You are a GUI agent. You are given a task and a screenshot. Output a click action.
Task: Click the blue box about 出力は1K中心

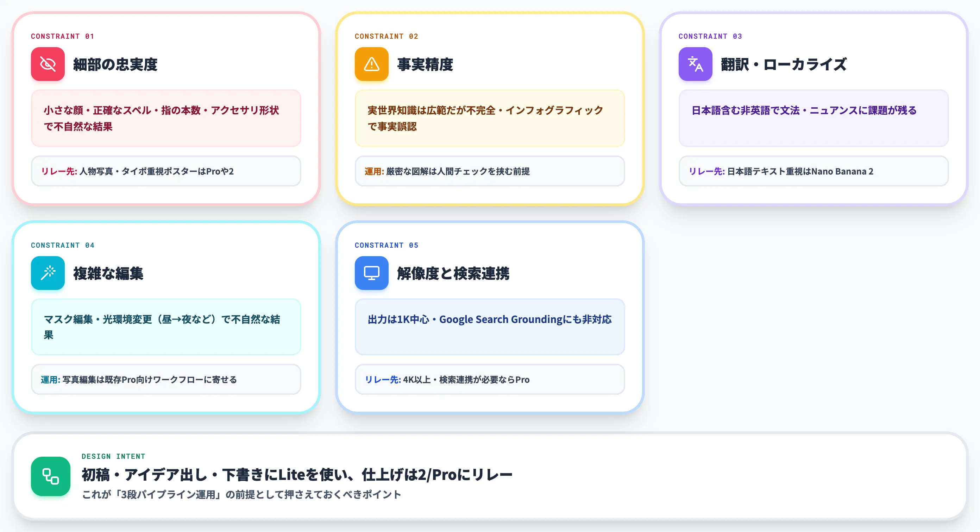click(x=490, y=327)
